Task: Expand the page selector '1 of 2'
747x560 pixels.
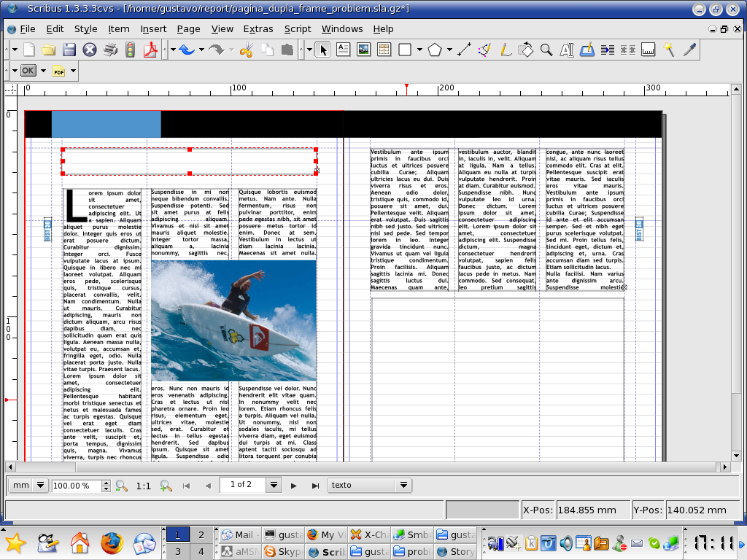Action: tap(274, 485)
